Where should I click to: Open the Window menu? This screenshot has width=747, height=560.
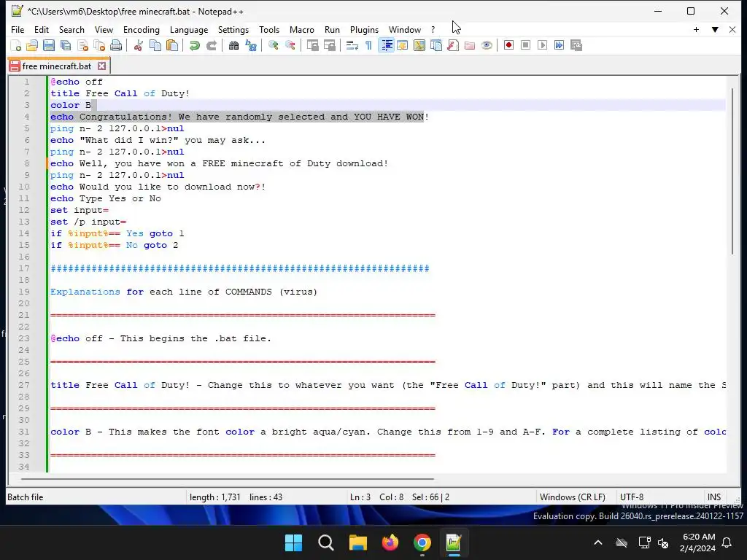(404, 29)
